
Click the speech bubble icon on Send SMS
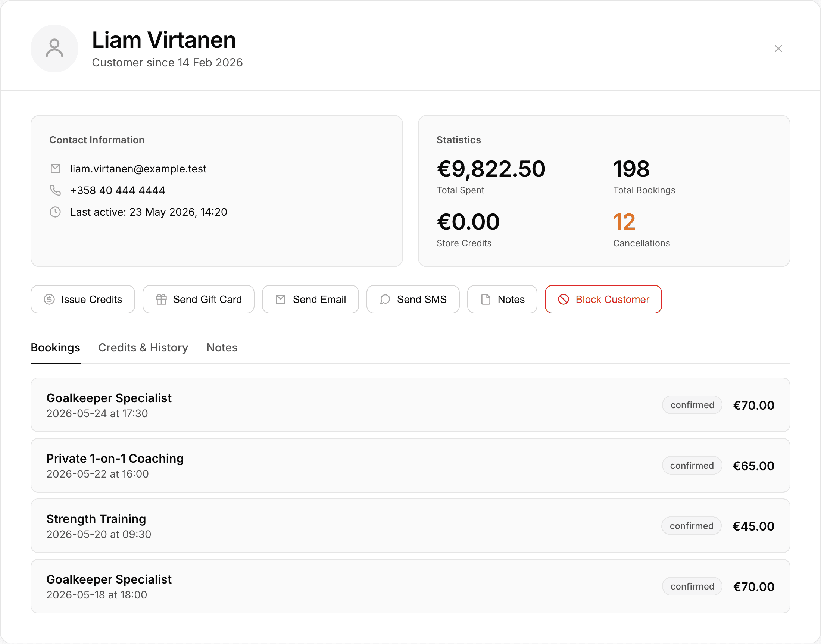385,299
